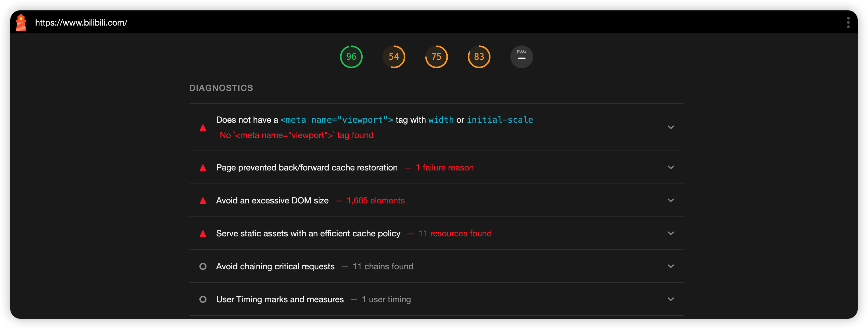
Task: Click the PWA gauge icon
Action: coord(521,57)
